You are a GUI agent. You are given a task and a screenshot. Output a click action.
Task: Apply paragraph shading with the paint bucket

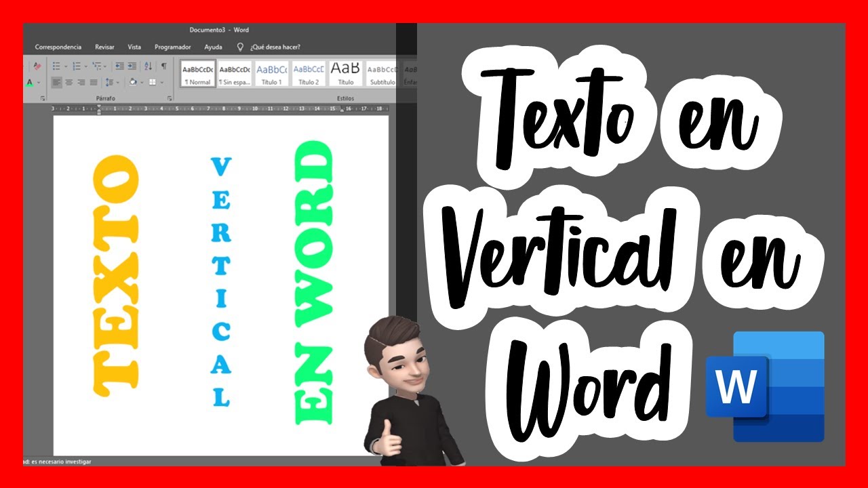(133, 83)
